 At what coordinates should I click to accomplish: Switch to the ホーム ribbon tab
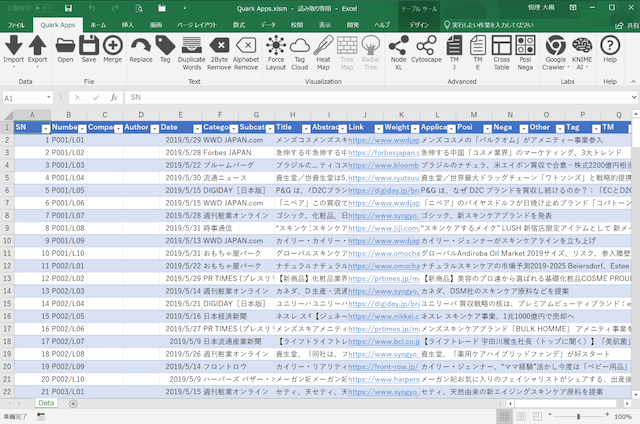point(98,25)
